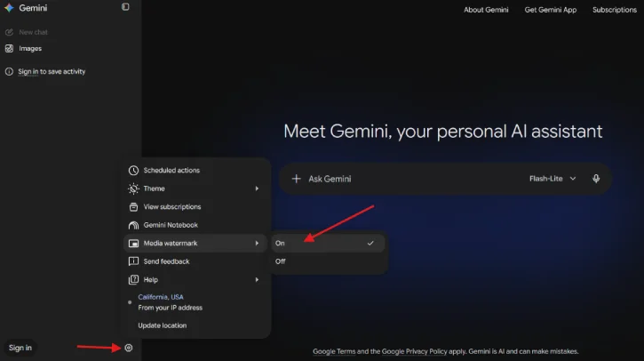The height and width of the screenshot is (361, 644).
Task: Collapse the sidebar with the panel icon
Action: [x=125, y=7]
